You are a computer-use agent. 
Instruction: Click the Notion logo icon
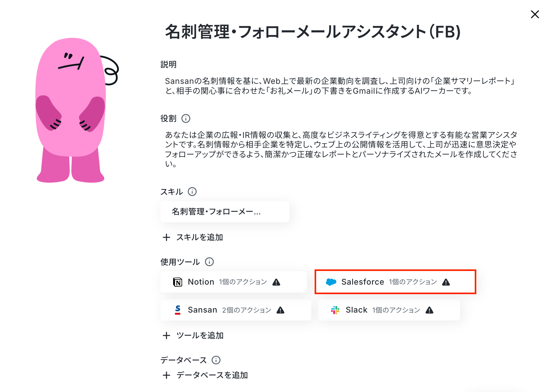tap(178, 282)
